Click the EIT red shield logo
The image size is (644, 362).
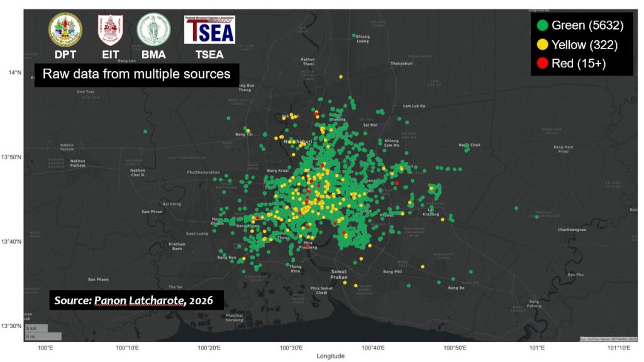(x=110, y=30)
